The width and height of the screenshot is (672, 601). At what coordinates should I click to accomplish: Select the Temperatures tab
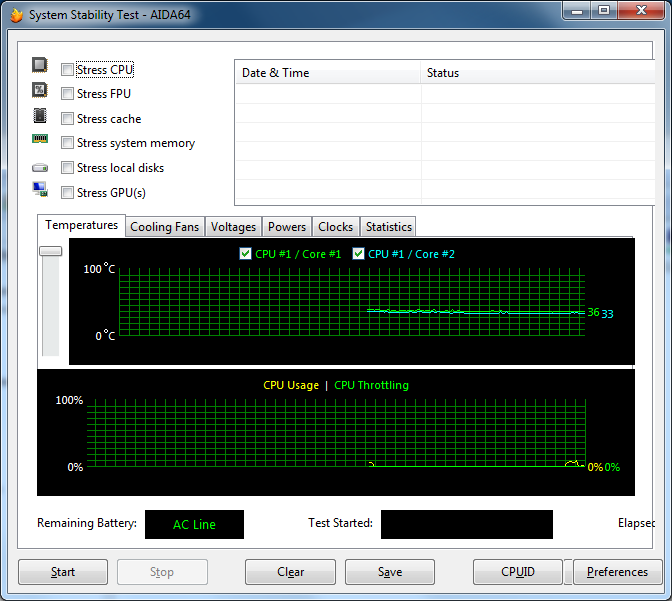point(81,225)
